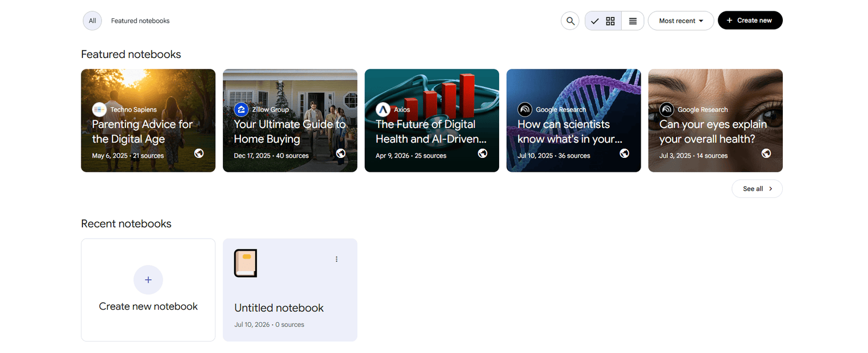Open The Future of Digital Health notebook

(432, 120)
